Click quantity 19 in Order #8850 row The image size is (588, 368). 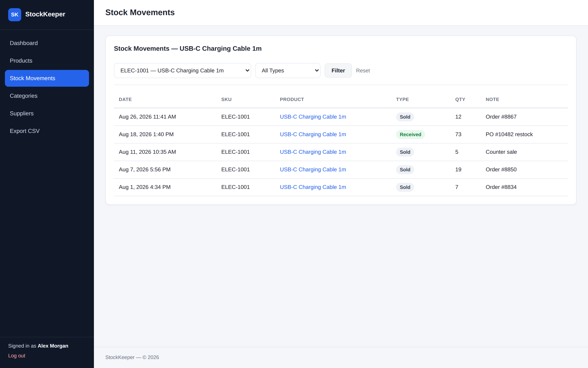458,169
